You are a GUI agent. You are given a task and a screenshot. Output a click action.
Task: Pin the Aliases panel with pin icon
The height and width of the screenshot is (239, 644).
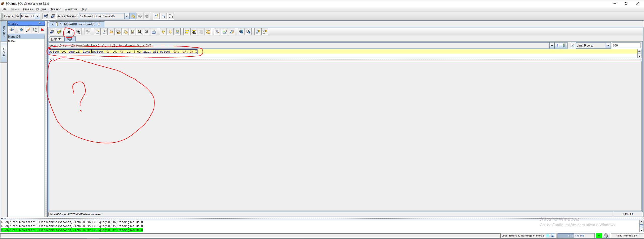[x=39, y=23]
